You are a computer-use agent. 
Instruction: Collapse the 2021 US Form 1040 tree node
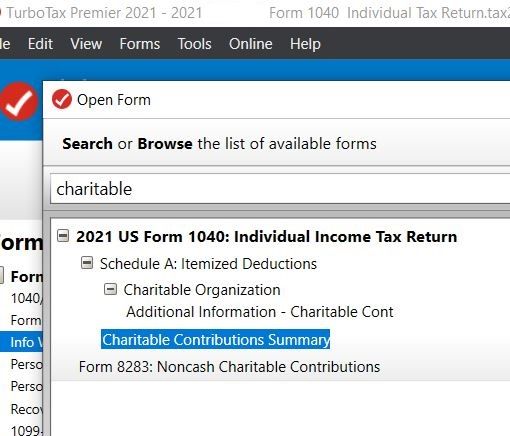pos(63,235)
